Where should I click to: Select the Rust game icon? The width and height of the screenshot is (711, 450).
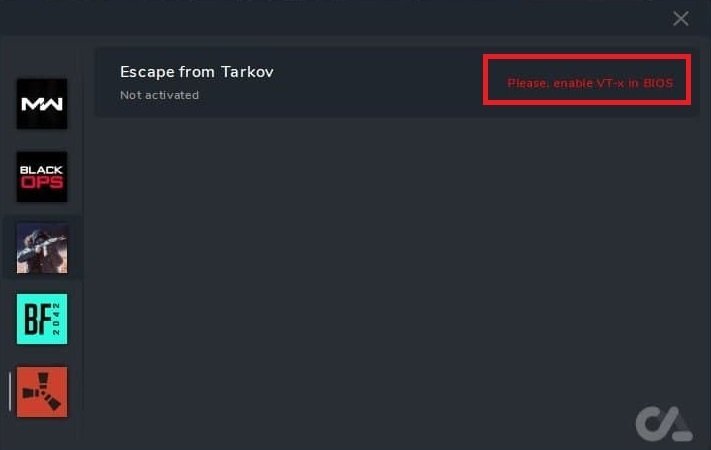click(x=42, y=391)
